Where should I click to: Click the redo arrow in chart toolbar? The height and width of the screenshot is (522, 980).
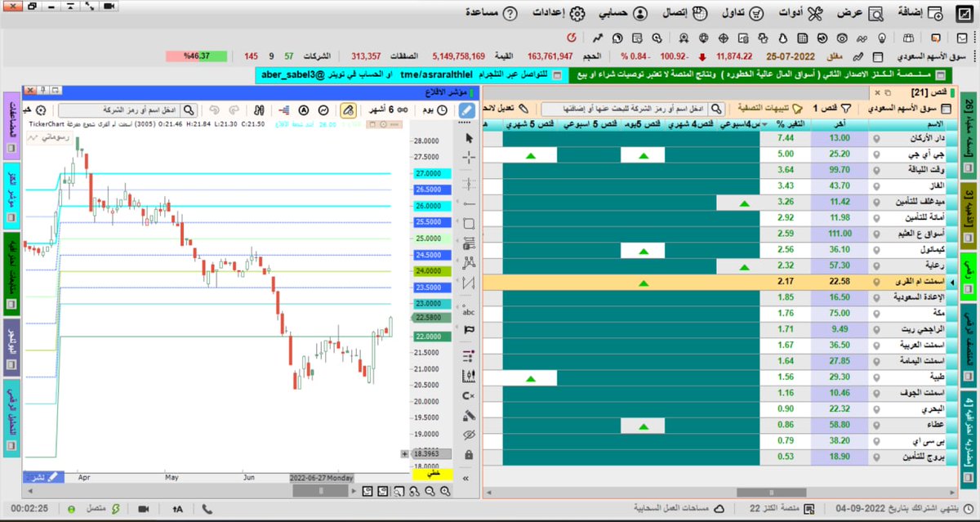tap(235, 109)
